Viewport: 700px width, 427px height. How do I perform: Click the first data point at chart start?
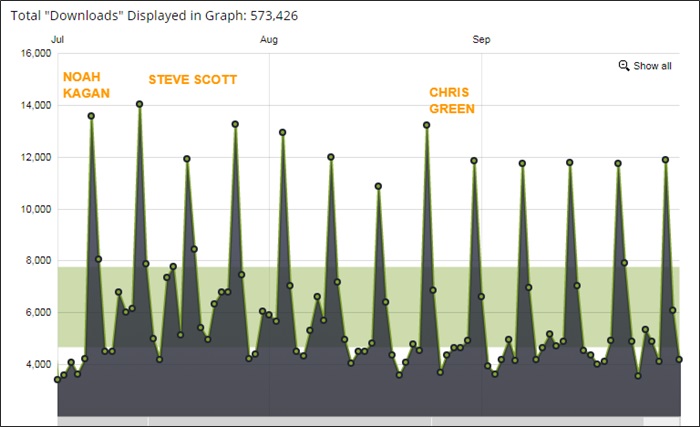[57, 379]
